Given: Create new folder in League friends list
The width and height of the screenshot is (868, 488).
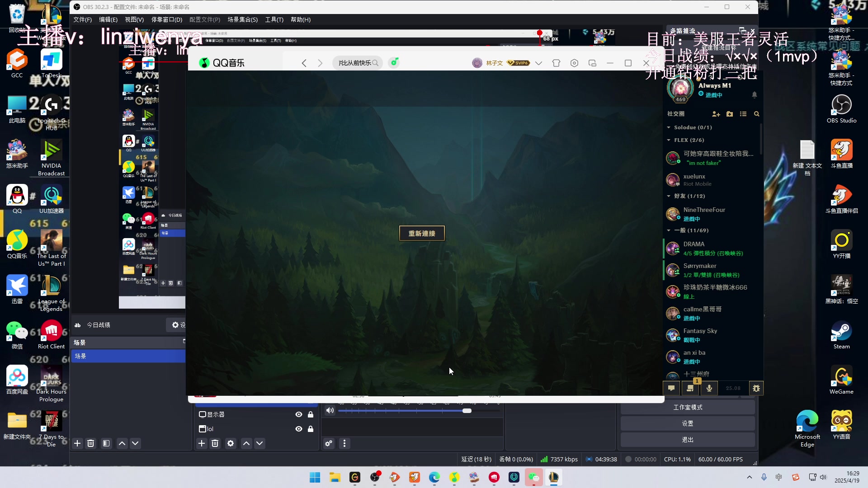Looking at the screenshot, I should coord(730,114).
